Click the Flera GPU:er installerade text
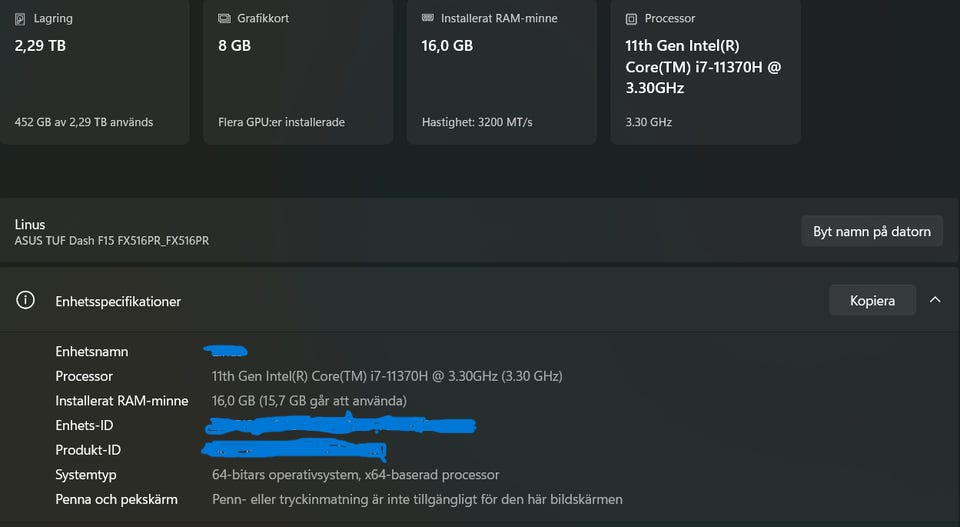 click(282, 122)
